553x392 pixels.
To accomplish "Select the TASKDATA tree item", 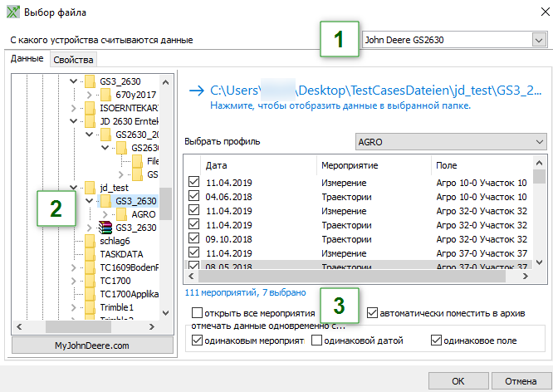I will tap(121, 254).
